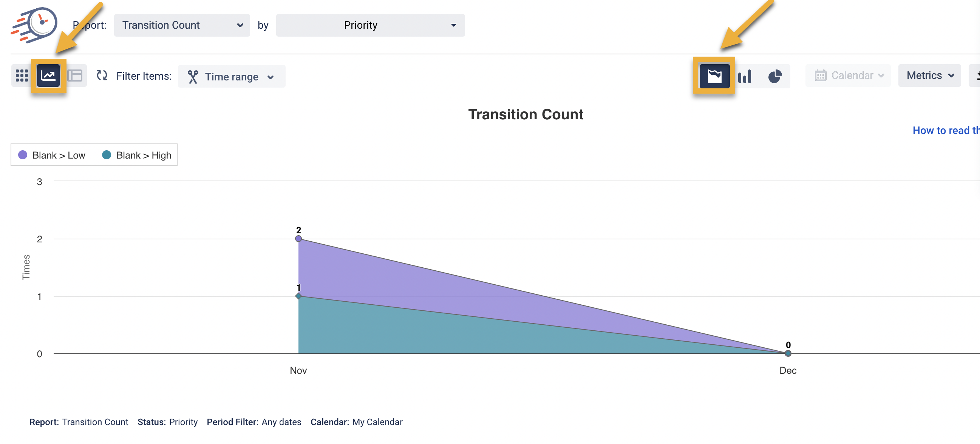Image resolution: width=980 pixels, height=444 pixels.
Task: Click the teal Blank > High area
Action: [x=419, y=331]
